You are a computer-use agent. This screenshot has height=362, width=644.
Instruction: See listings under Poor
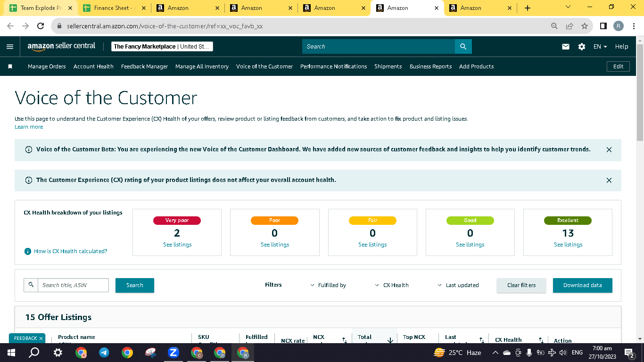[275, 245]
